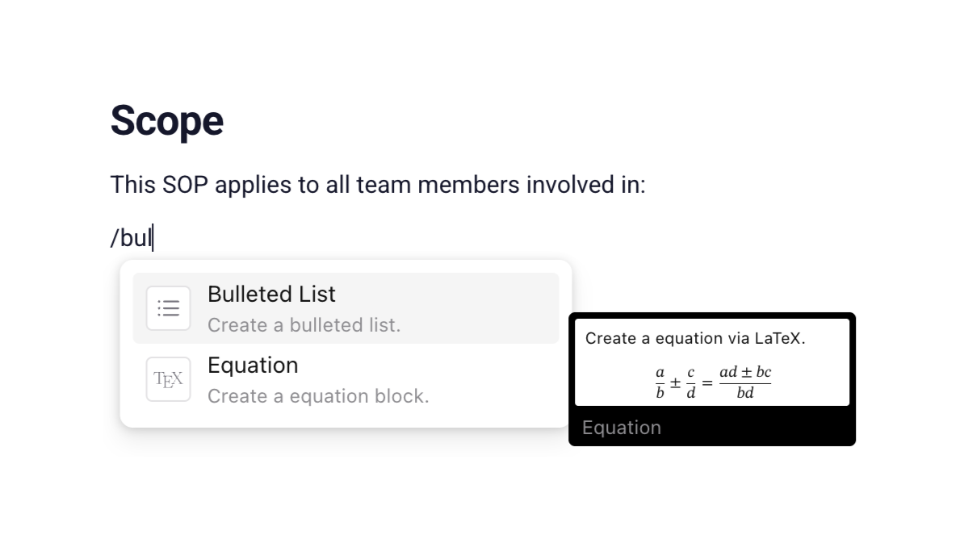This screenshot has height=560, width=960.
Task: Click the "Create a equation block." description
Action: 318,396
